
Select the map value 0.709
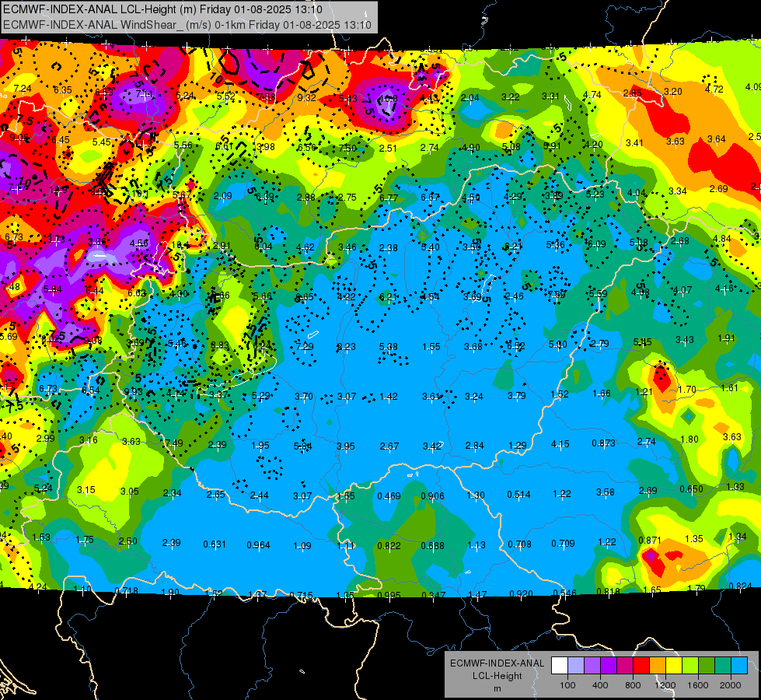[563, 544]
